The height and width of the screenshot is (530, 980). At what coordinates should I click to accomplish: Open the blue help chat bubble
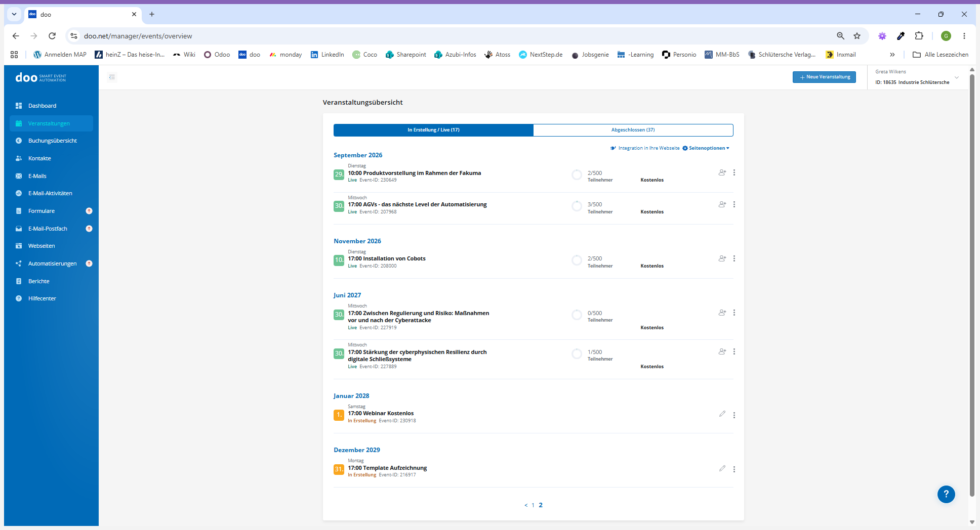[x=946, y=494]
